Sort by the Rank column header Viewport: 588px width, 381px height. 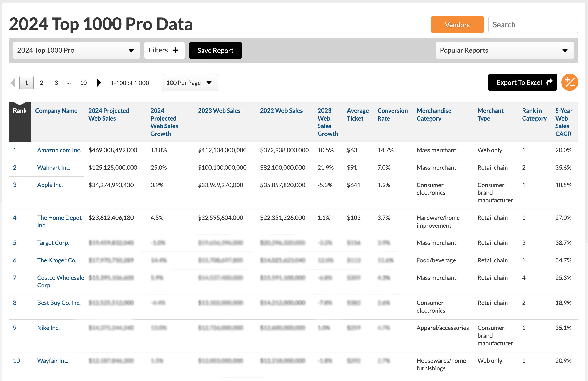pos(20,111)
